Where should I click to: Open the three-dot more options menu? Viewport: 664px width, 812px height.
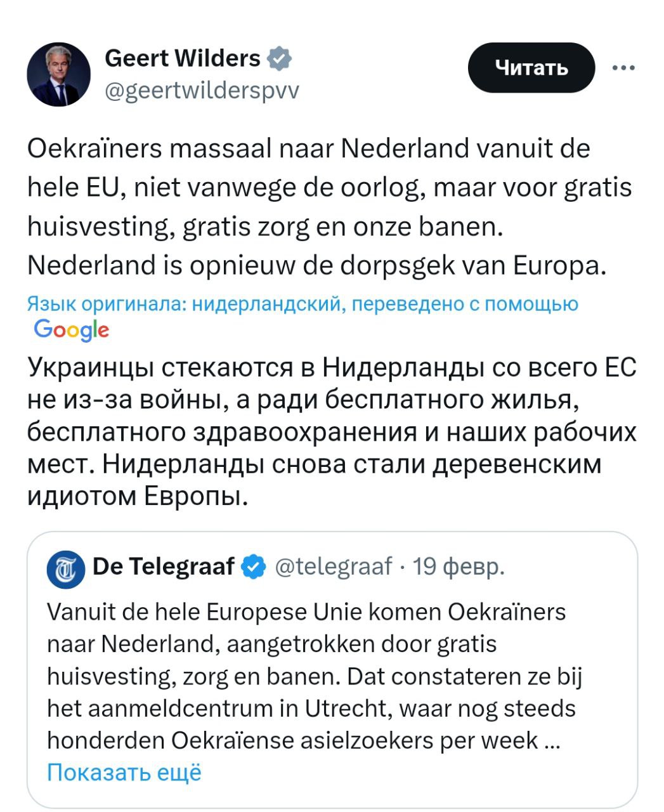(x=623, y=68)
